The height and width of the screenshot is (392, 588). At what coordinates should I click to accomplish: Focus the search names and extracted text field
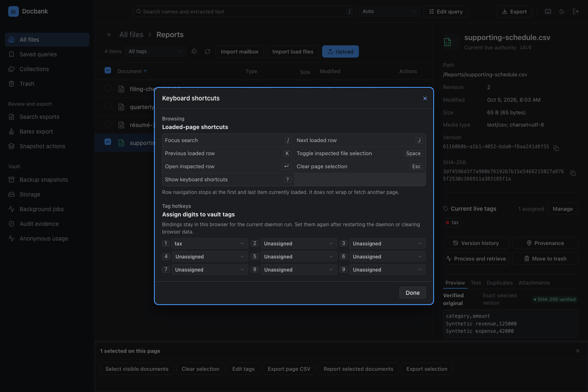[x=244, y=11]
